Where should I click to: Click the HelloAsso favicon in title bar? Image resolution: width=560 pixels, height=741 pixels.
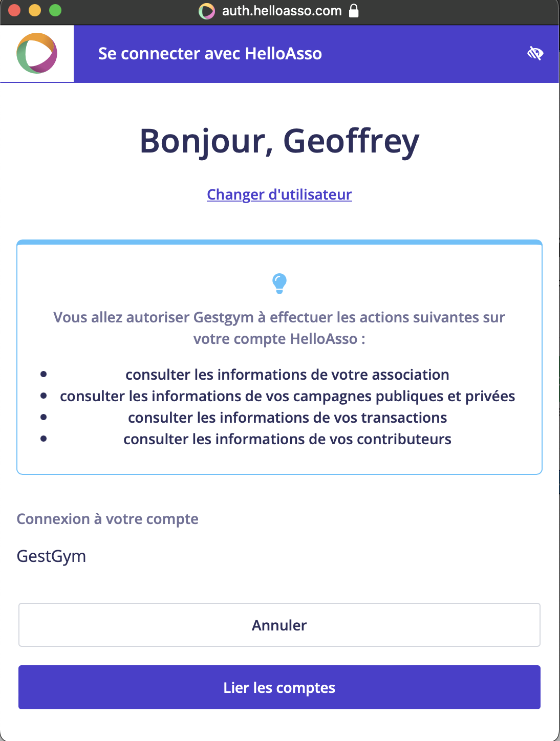point(207,11)
